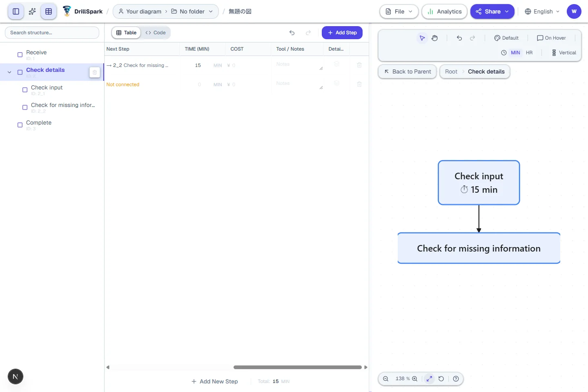Toggle the sidebar panel icon

tap(16, 11)
